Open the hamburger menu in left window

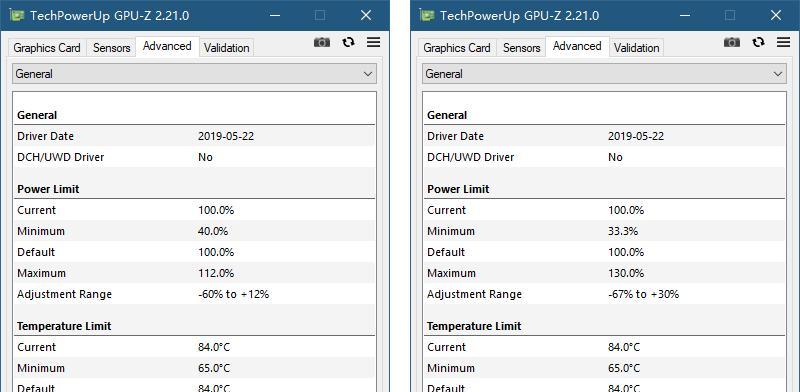point(373,42)
